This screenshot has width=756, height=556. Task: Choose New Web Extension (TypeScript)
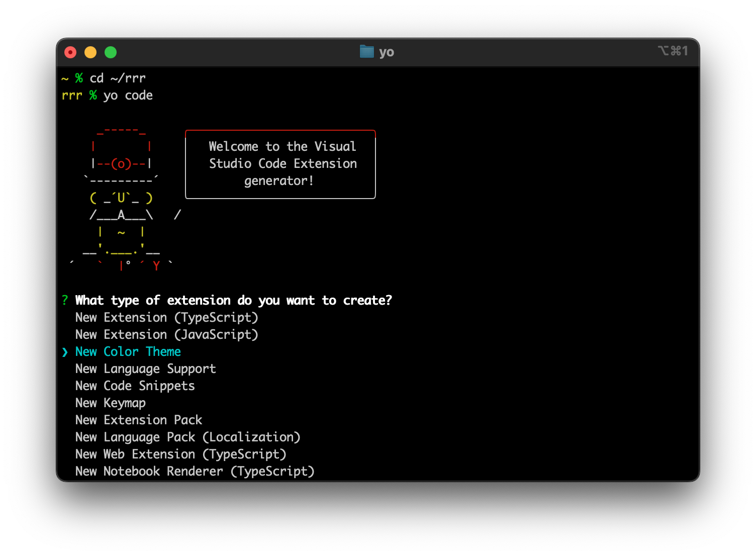[180, 454]
